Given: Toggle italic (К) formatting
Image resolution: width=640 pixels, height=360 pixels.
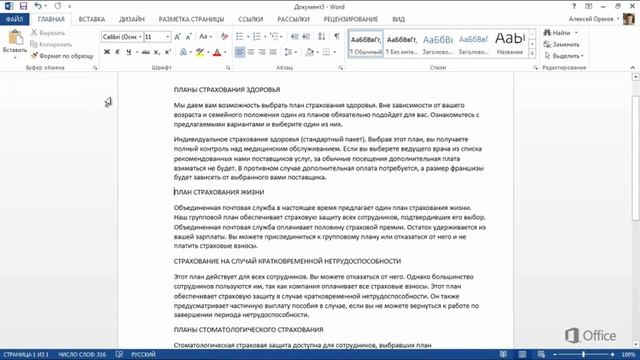Looking at the screenshot, I should pyautogui.click(x=118, y=52).
